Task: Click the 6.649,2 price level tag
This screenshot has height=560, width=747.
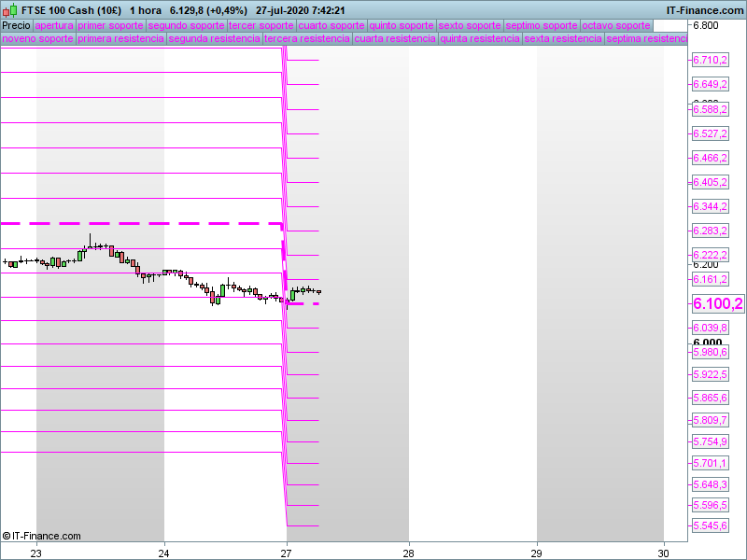Action: [x=711, y=84]
